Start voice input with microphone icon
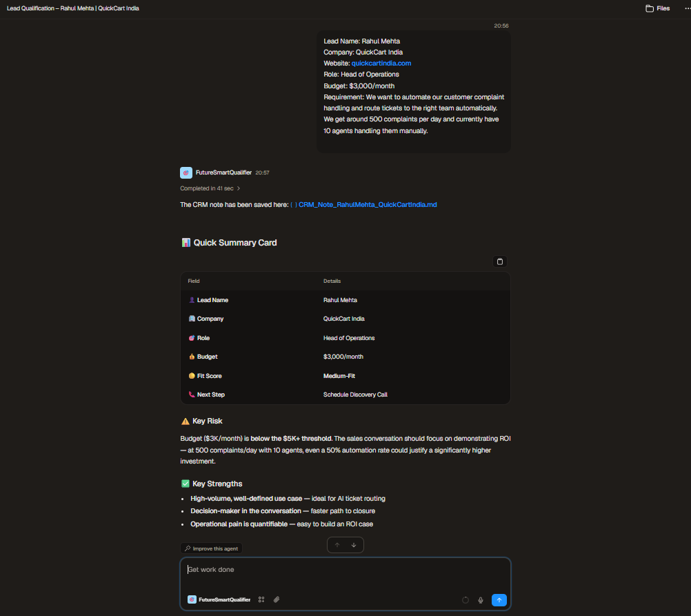Image resolution: width=691 pixels, height=616 pixels. point(481,600)
